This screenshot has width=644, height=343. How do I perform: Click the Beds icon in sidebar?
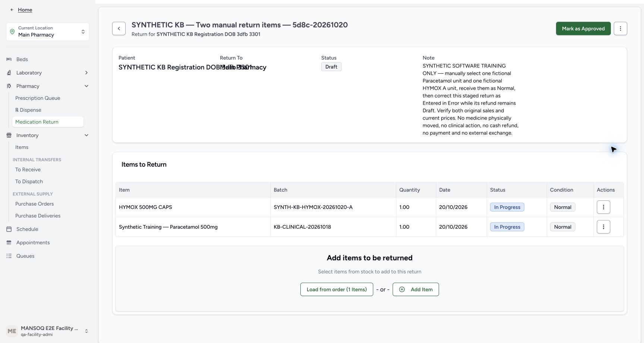point(9,59)
